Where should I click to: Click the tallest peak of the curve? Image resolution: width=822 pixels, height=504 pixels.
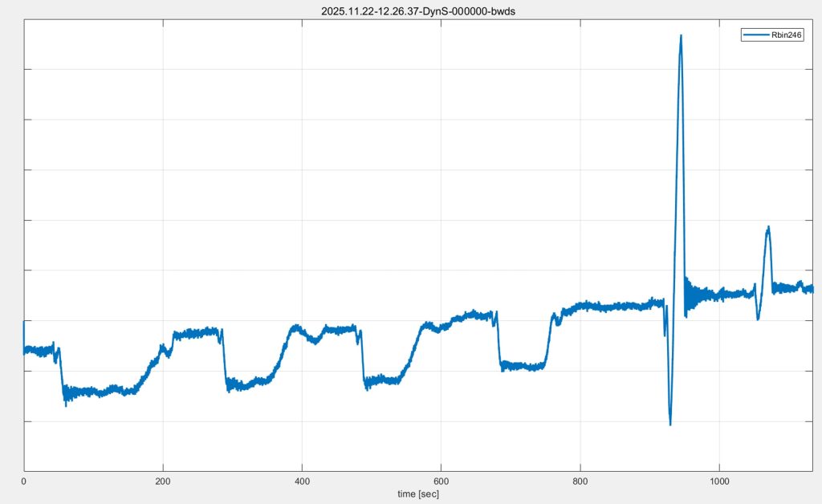click(681, 36)
